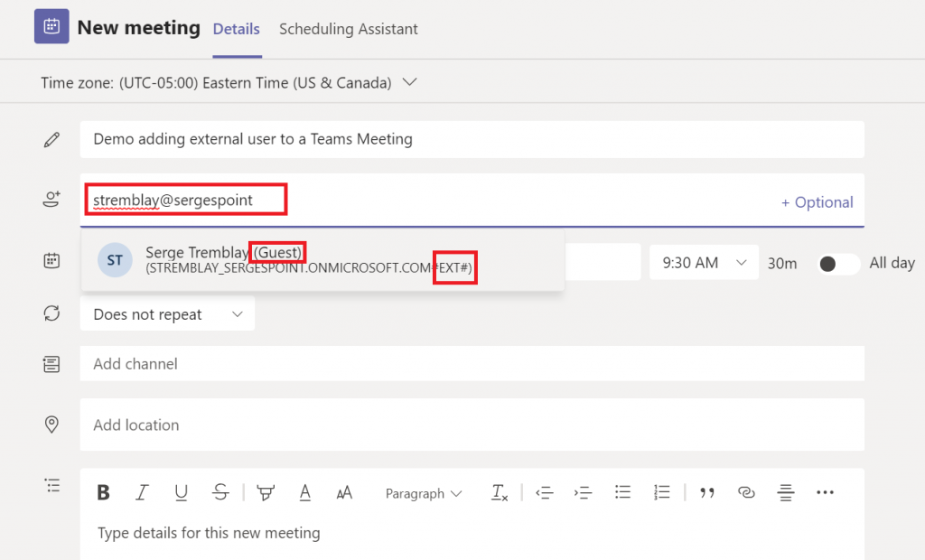
Task: Apply italic formatting
Action: [142, 492]
